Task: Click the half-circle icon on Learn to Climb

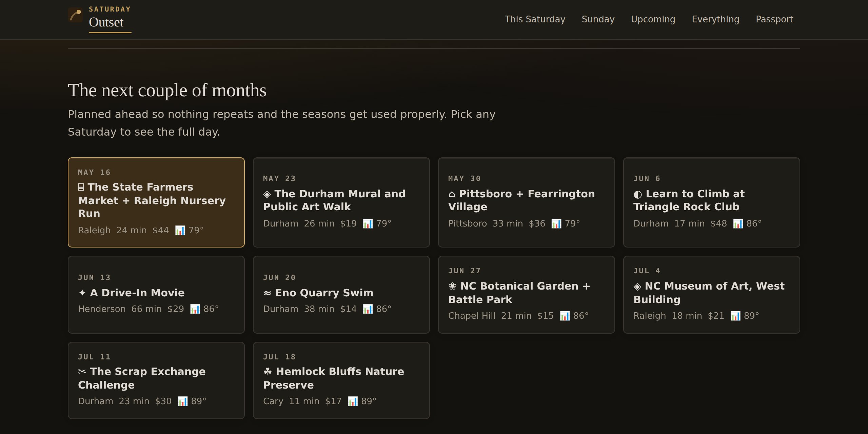Action: [638, 194]
